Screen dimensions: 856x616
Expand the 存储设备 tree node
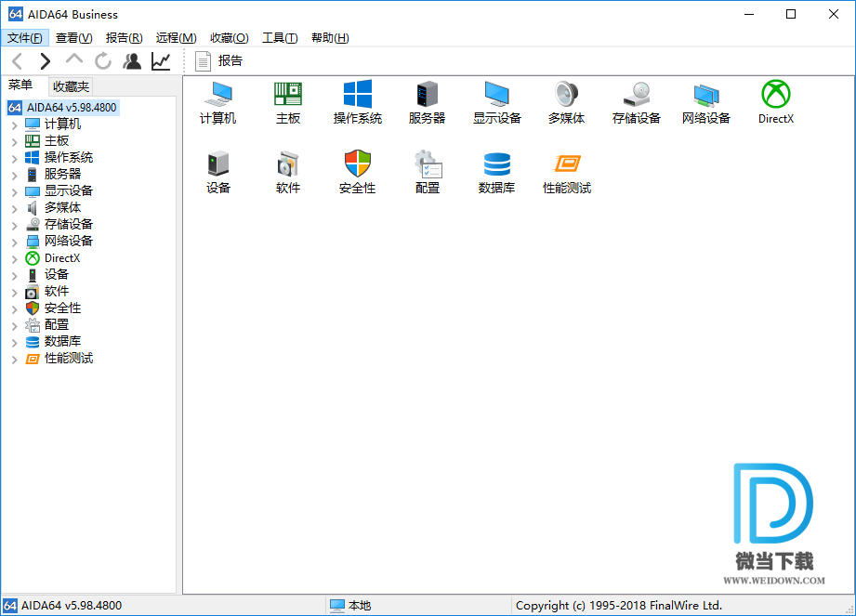click(x=15, y=226)
